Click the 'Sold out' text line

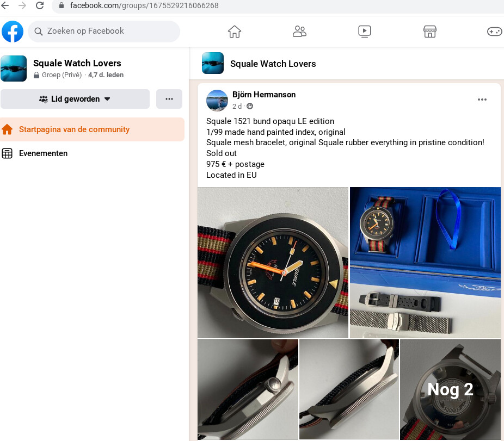pyautogui.click(x=222, y=153)
